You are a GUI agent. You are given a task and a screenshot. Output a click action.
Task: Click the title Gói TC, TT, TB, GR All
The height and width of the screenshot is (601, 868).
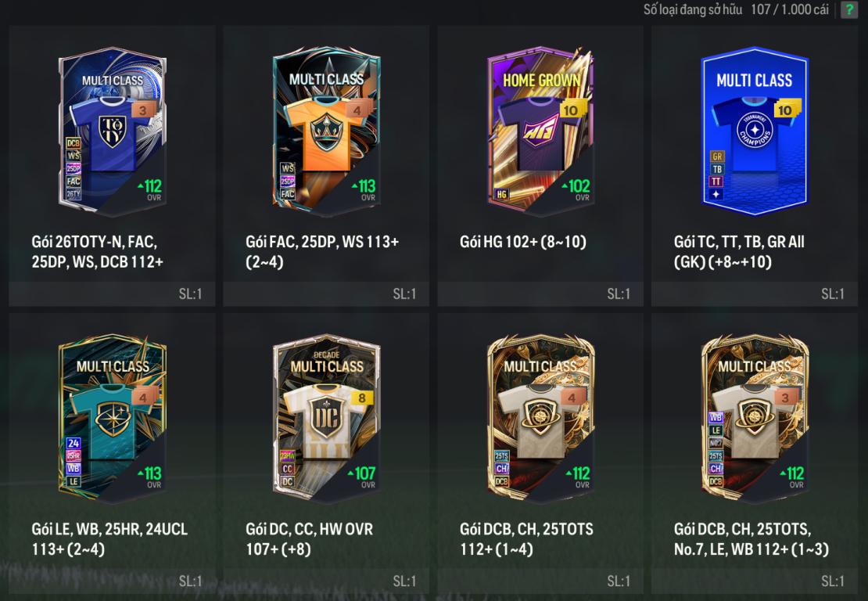(x=739, y=242)
